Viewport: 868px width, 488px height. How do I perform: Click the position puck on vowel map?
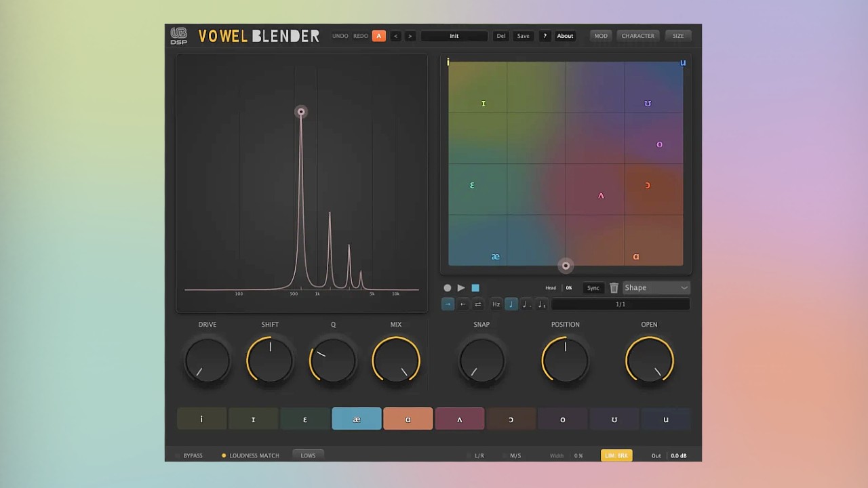pos(566,266)
